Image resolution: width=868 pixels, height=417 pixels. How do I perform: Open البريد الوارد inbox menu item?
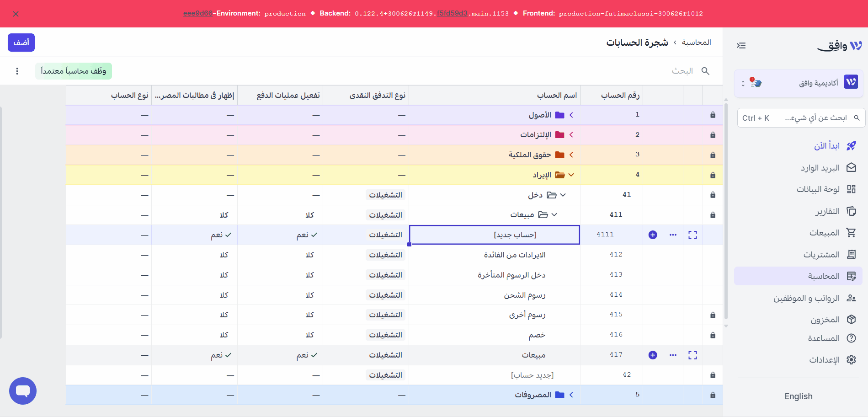(820, 168)
